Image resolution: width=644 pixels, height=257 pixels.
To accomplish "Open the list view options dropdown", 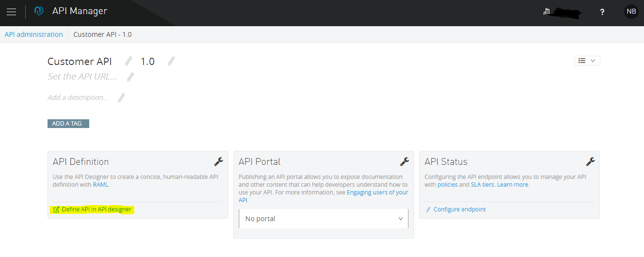I will point(587,61).
